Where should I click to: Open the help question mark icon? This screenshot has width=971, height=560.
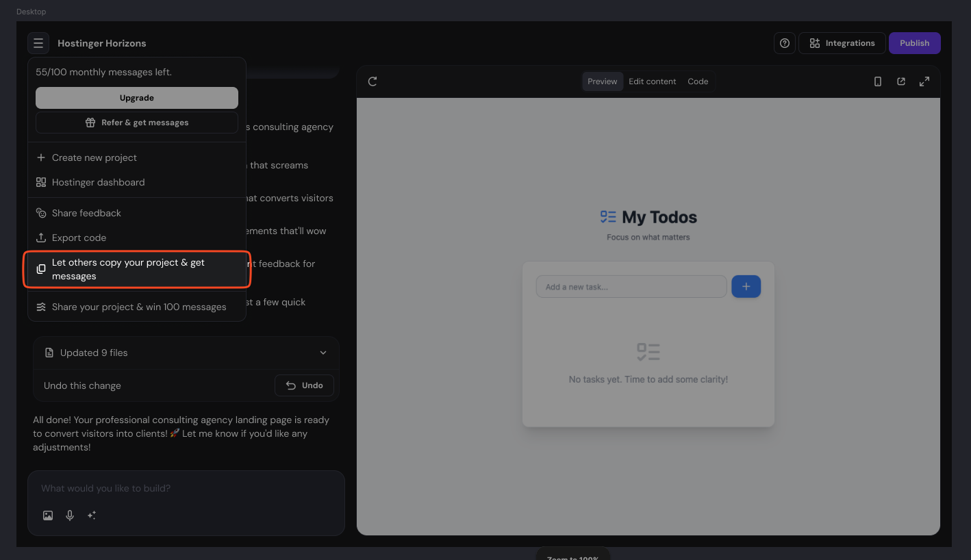coord(785,43)
